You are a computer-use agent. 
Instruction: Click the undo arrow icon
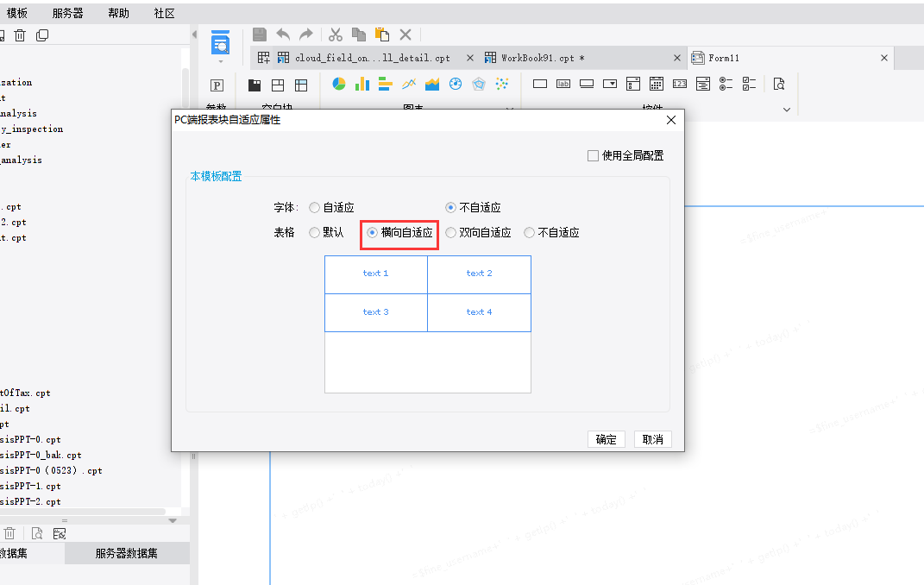click(x=283, y=35)
